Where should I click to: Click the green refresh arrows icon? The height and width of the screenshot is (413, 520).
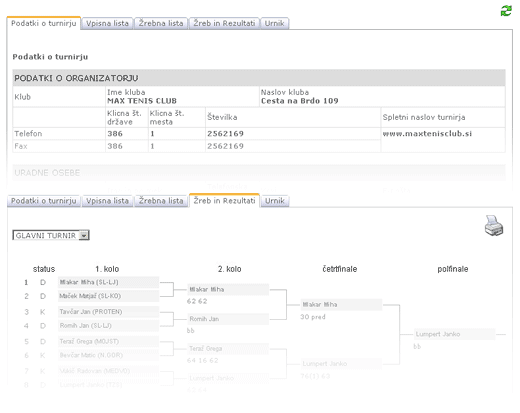[x=506, y=11]
